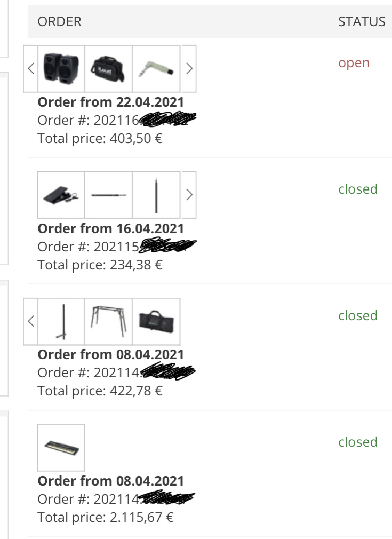Screen dimensions: 392x539
Task: Open the 2.115,67 € order title
Action: click(x=110, y=481)
